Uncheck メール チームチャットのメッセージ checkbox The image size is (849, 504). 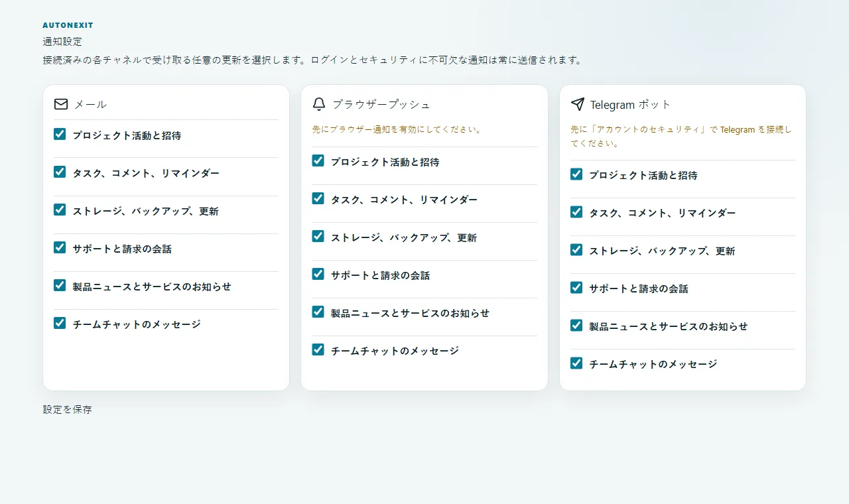[60, 323]
